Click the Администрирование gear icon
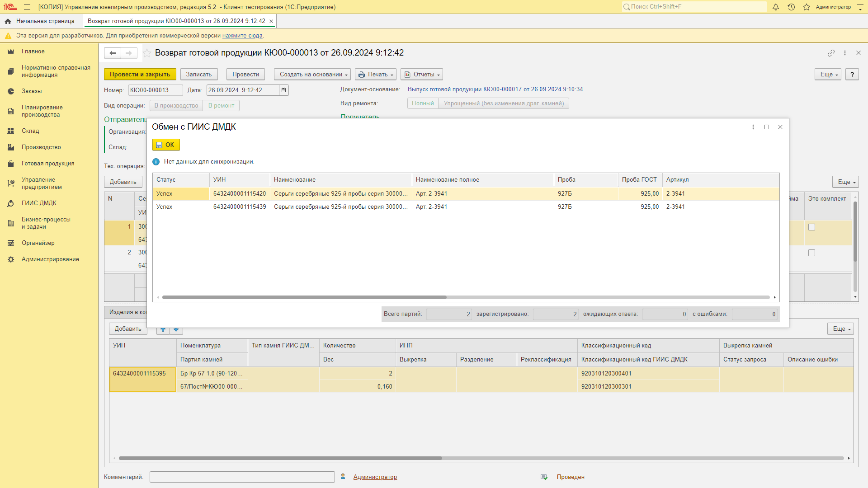Viewport: 868px width, 488px height. coord(11,259)
